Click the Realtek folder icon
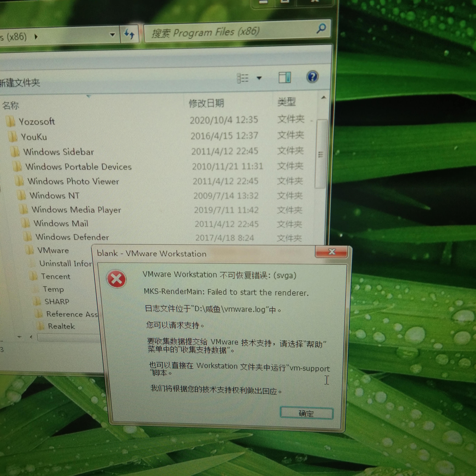 (40, 326)
